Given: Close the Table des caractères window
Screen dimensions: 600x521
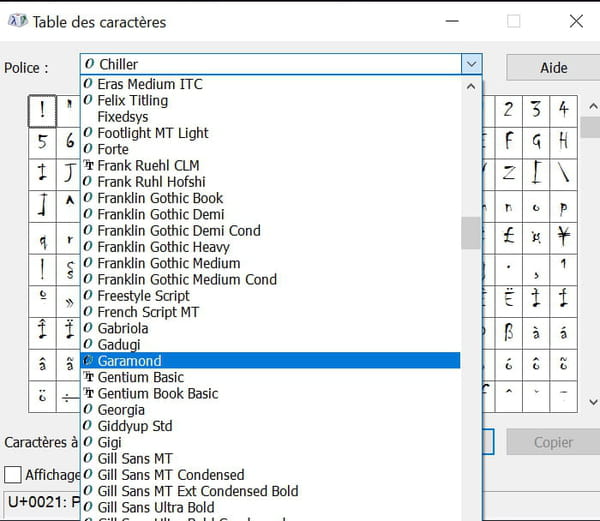Looking at the screenshot, I should pos(576,21).
